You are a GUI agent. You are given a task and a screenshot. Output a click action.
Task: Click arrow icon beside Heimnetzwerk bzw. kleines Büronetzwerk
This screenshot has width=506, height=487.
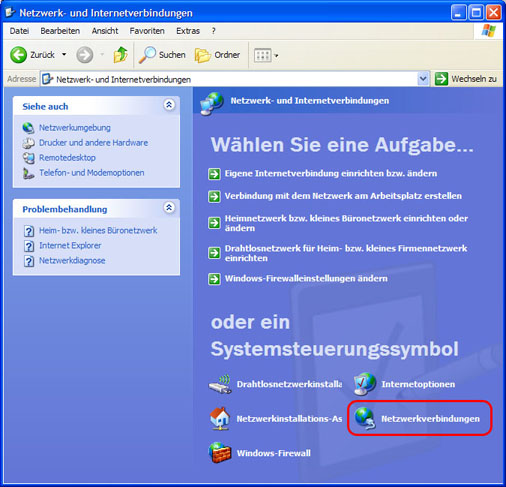coord(214,223)
